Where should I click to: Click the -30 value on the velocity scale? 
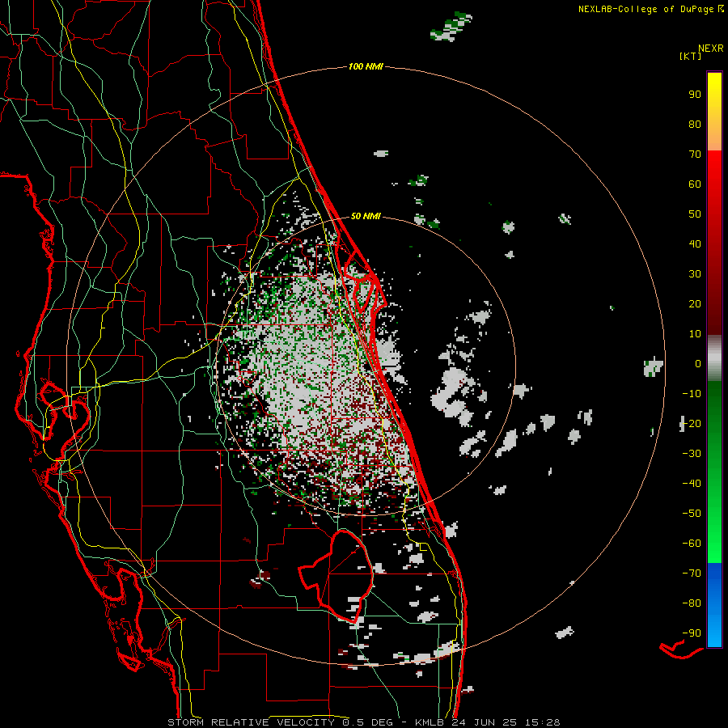[x=692, y=454]
